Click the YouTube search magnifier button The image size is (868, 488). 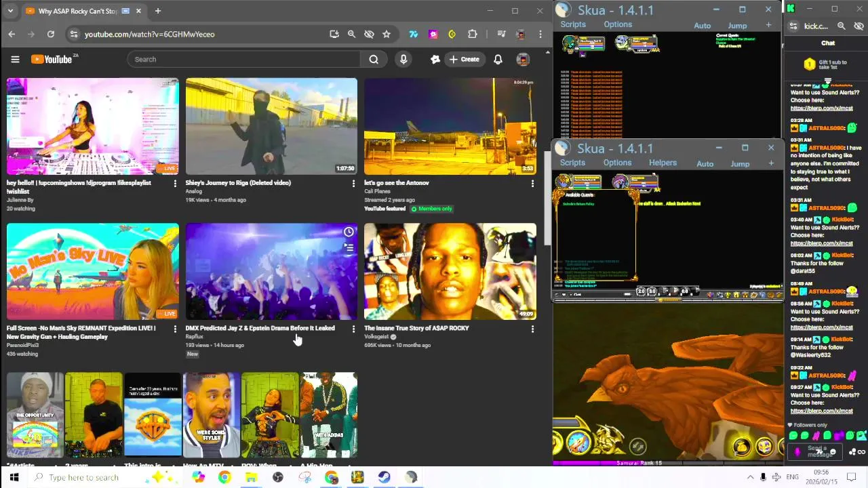(374, 59)
